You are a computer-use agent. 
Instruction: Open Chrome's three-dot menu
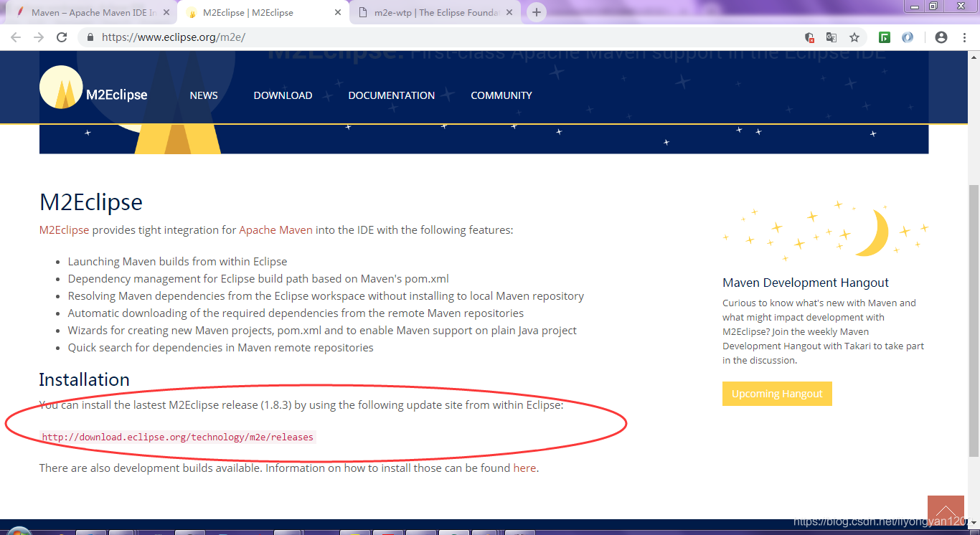pos(964,37)
